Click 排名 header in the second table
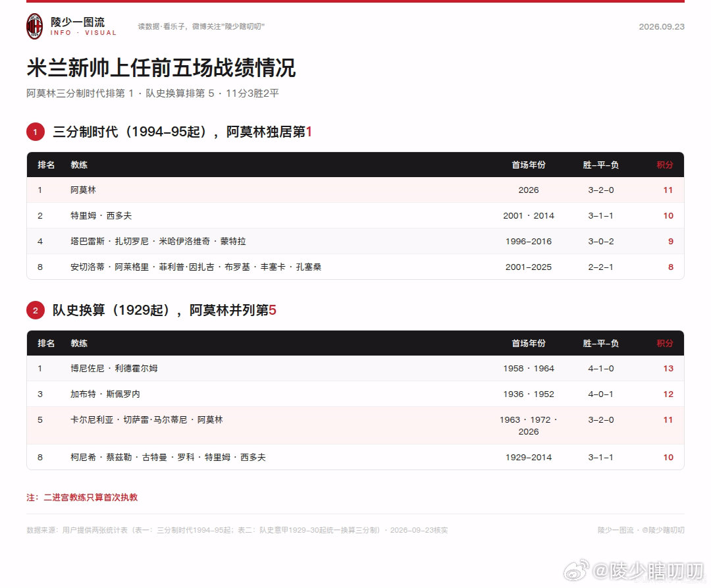The image size is (711, 588). pyautogui.click(x=46, y=343)
